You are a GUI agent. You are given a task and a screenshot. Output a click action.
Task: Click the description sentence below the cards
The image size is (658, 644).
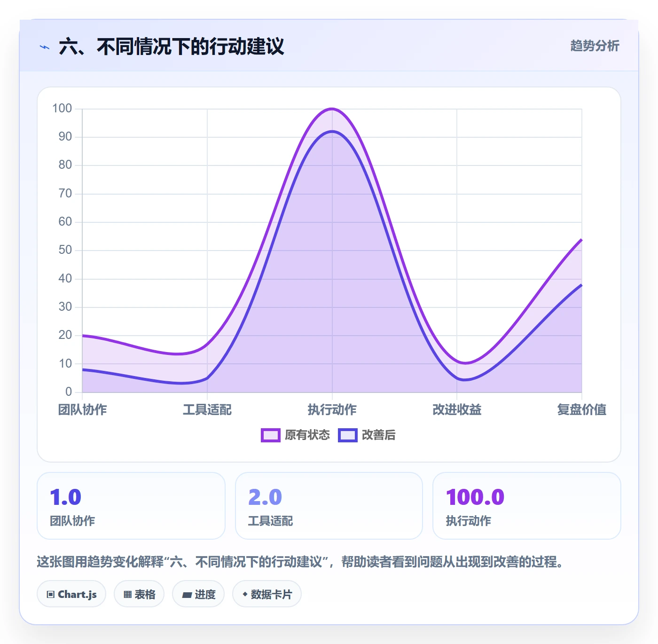tap(301, 562)
